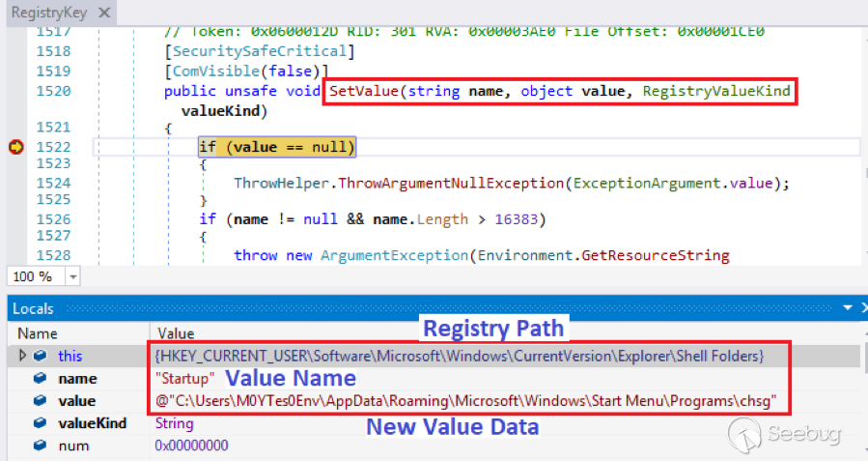Click the 'this' variable object icon

40,356
